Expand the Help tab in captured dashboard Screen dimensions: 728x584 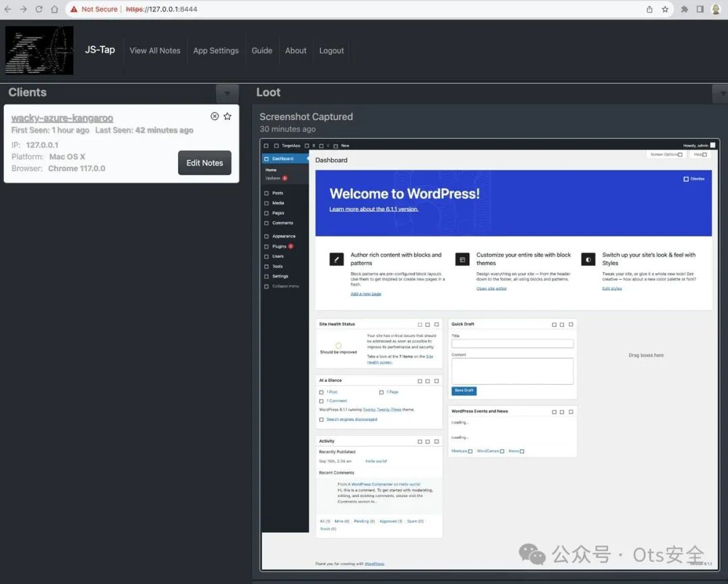click(x=700, y=154)
